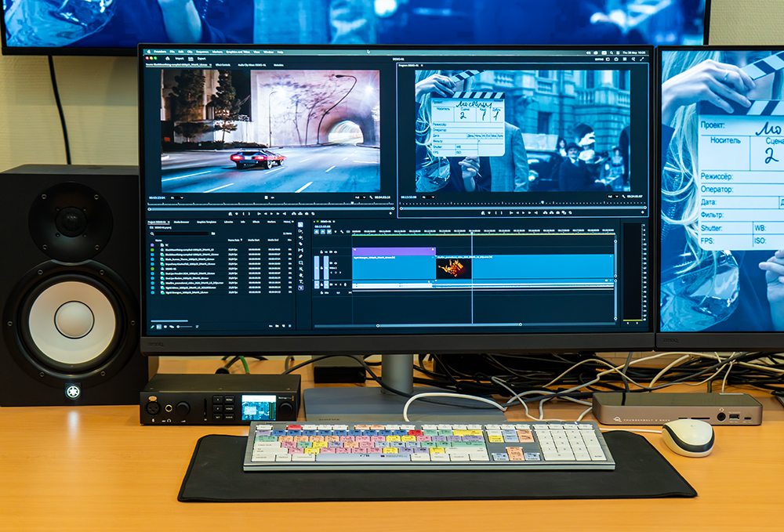Click the Home icon in the header bar

pyautogui.click(x=168, y=59)
